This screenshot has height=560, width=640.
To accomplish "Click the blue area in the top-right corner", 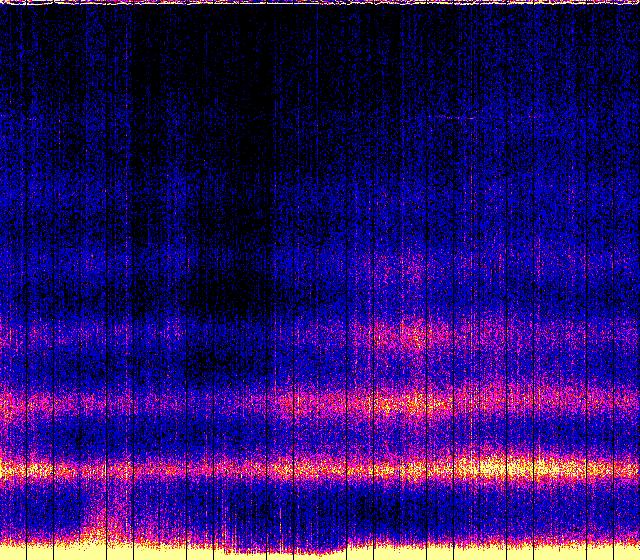I will click(600, 40).
